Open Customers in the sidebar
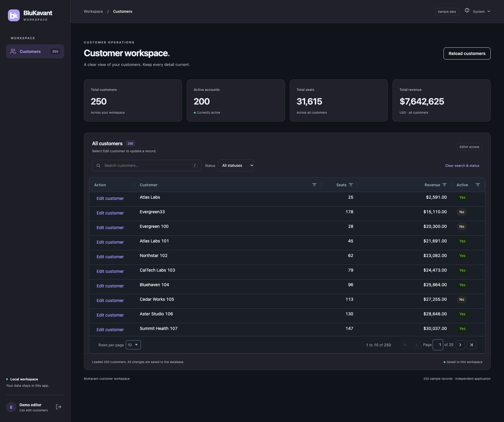The image size is (504, 422). click(x=35, y=51)
